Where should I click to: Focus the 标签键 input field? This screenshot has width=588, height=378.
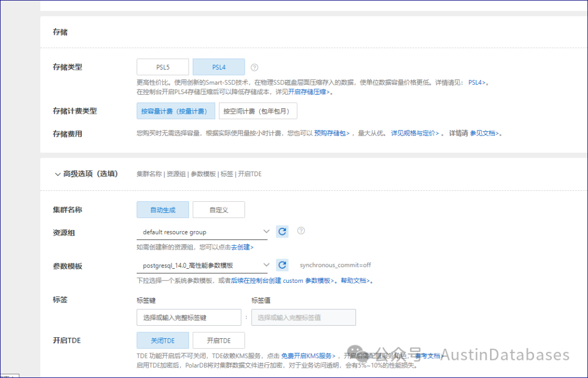click(x=189, y=317)
